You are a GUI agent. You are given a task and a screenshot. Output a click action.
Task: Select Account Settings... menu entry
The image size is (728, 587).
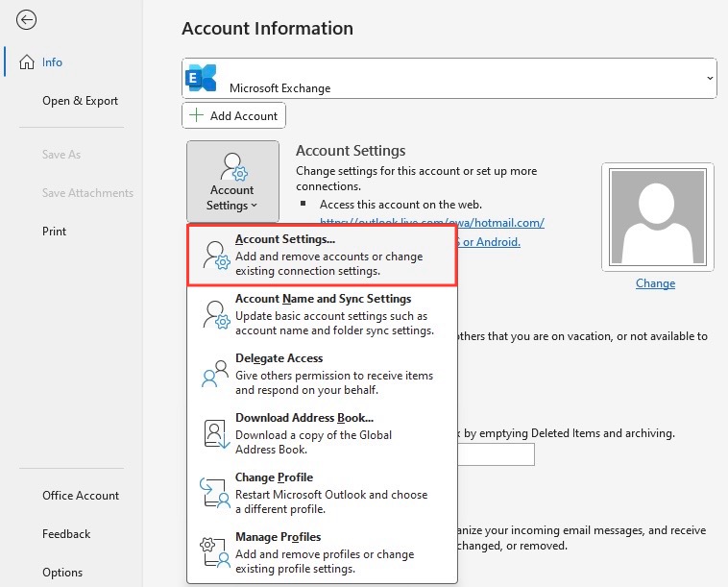pyautogui.click(x=322, y=255)
